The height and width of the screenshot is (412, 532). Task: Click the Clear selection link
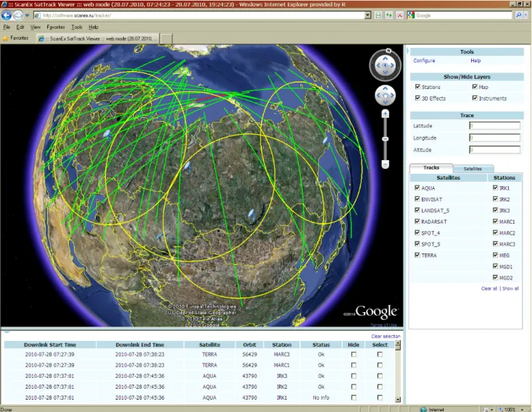coord(386,337)
